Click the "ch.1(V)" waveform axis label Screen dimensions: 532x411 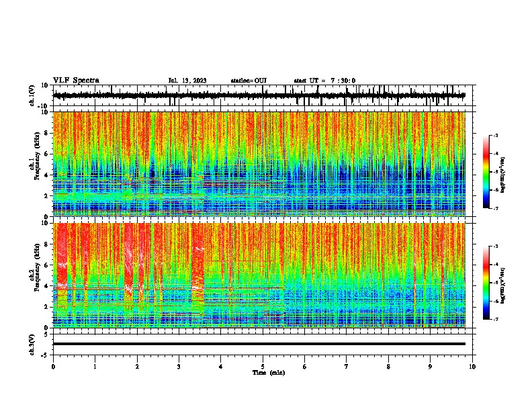click(32, 95)
